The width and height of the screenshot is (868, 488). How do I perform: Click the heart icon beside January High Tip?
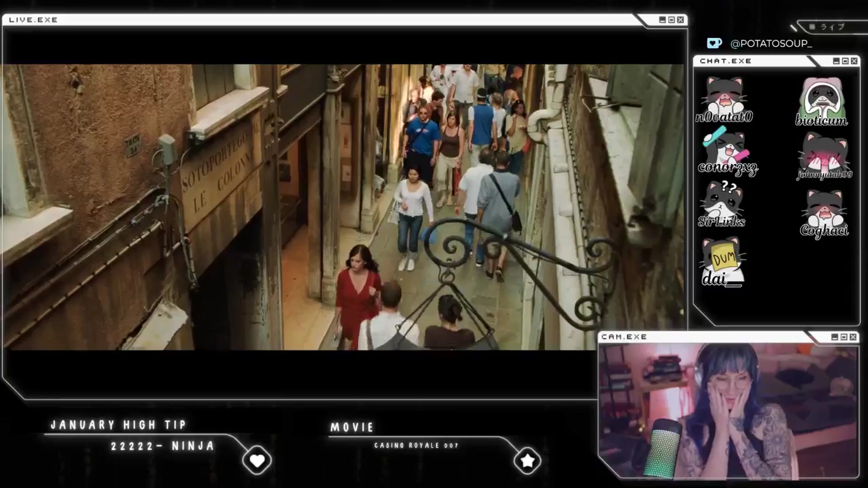[257, 460]
